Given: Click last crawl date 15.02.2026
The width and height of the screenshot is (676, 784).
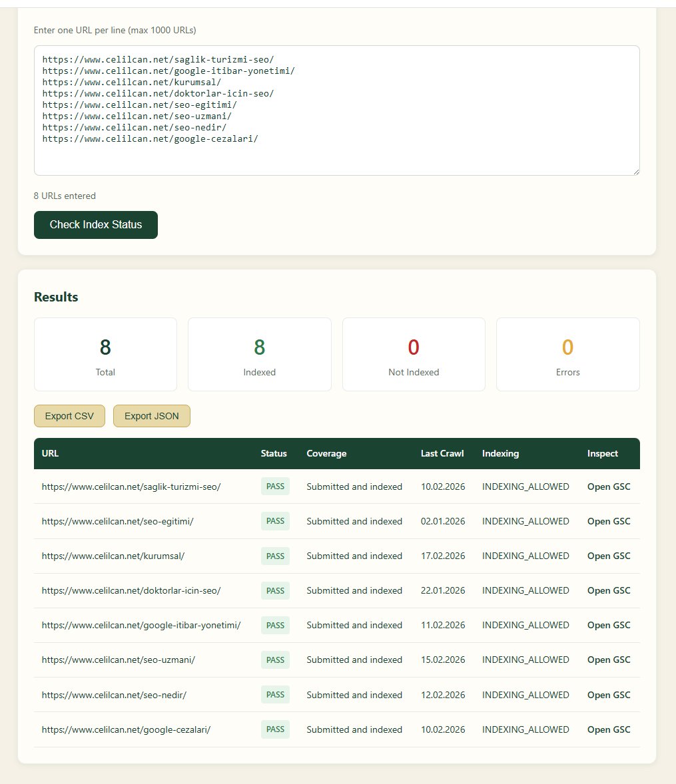Looking at the screenshot, I should [x=443, y=660].
